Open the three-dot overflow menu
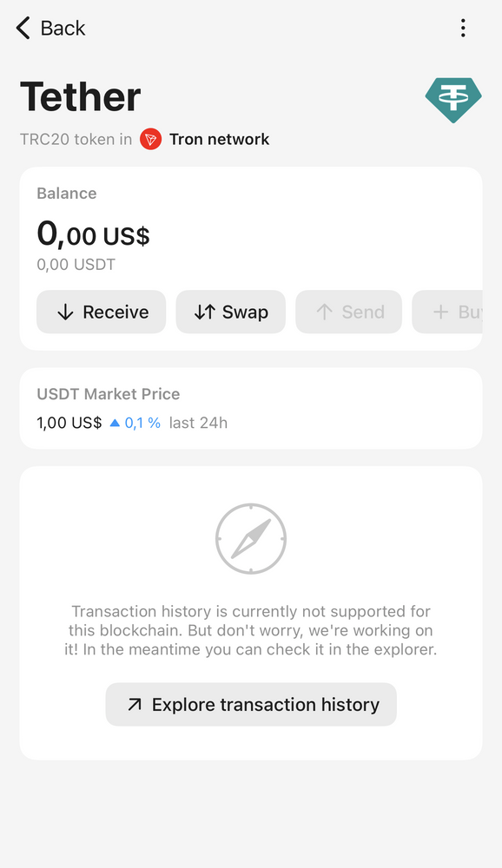The width and height of the screenshot is (502, 868). pyautogui.click(x=463, y=28)
